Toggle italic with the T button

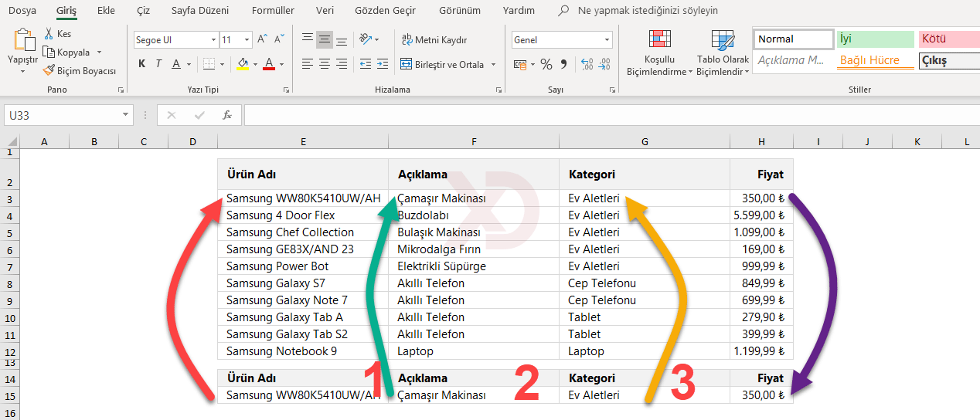click(x=158, y=64)
